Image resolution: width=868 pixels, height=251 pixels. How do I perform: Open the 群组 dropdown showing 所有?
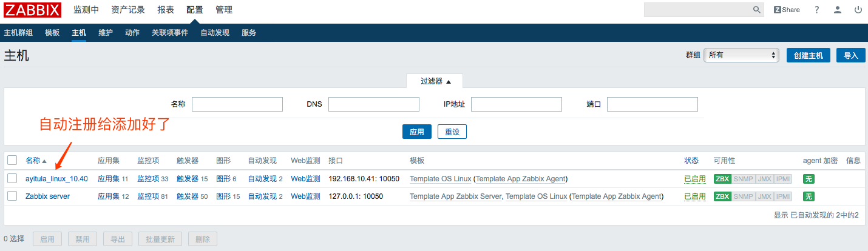741,55
